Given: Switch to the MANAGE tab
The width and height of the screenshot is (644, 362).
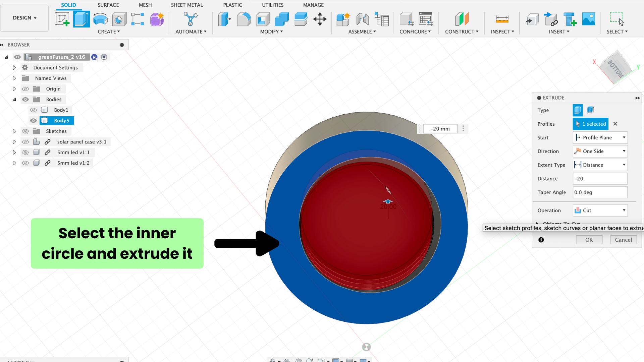Looking at the screenshot, I should click(x=313, y=5).
